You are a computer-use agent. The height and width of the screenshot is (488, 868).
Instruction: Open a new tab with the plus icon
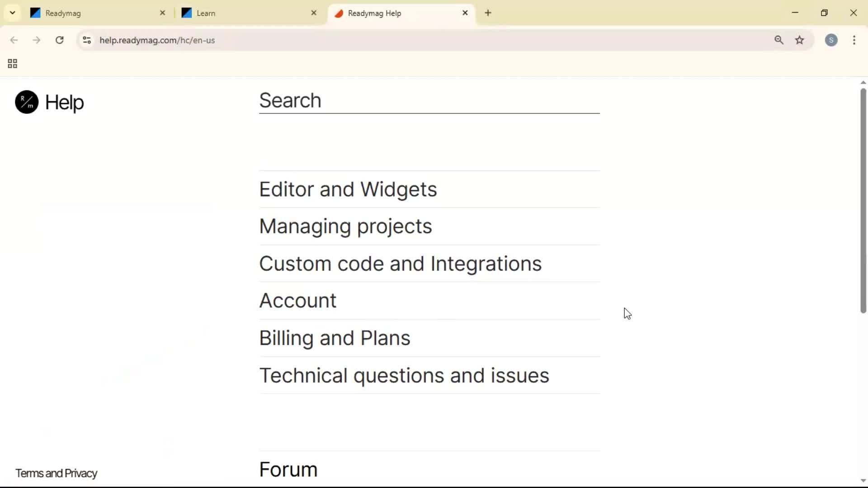tap(488, 13)
